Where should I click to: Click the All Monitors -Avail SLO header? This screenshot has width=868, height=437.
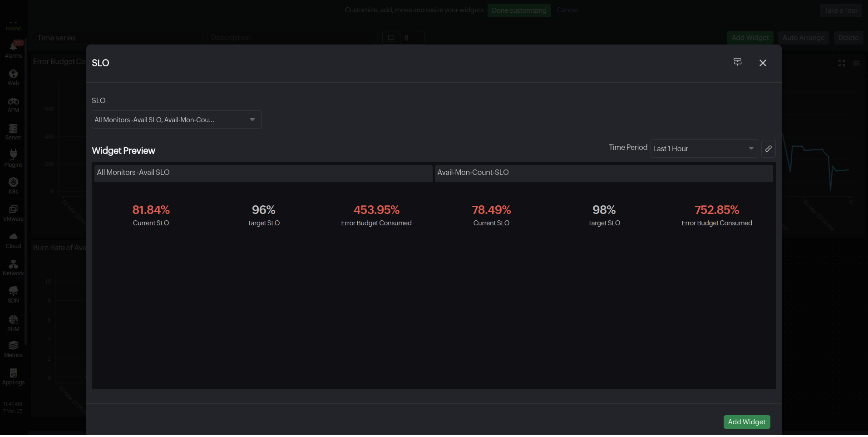(x=263, y=173)
